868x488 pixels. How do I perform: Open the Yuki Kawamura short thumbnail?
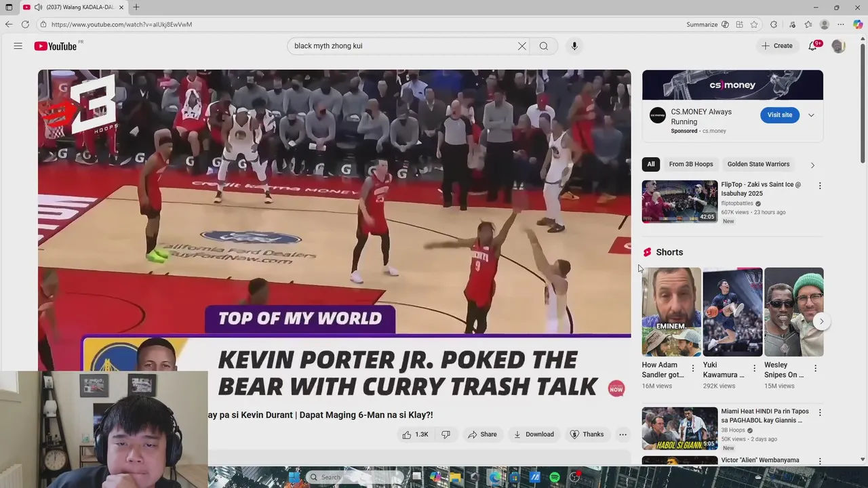tap(732, 312)
